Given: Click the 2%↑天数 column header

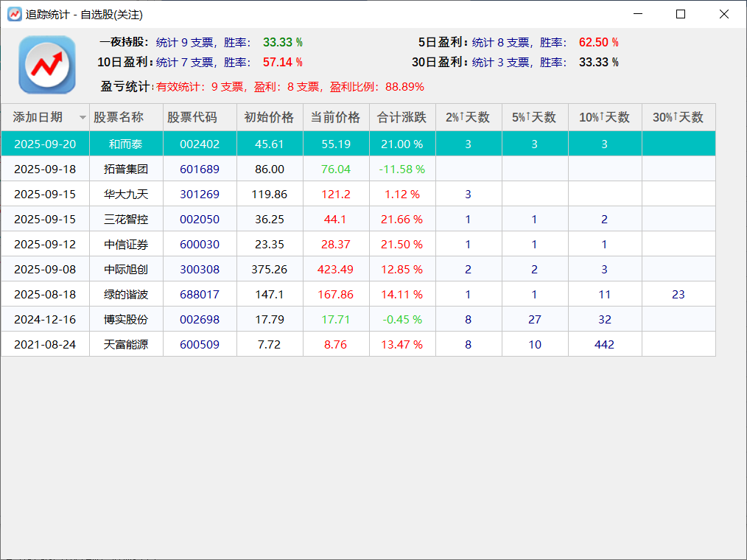Looking at the screenshot, I should [469, 117].
